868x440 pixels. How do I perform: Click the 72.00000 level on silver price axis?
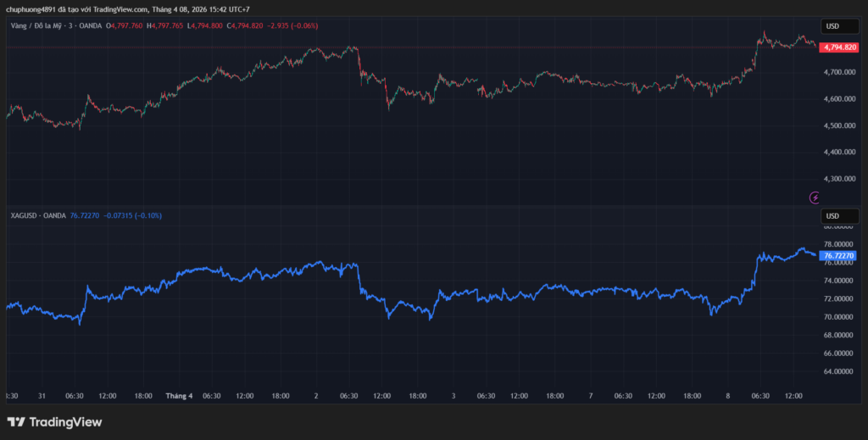point(838,298)
